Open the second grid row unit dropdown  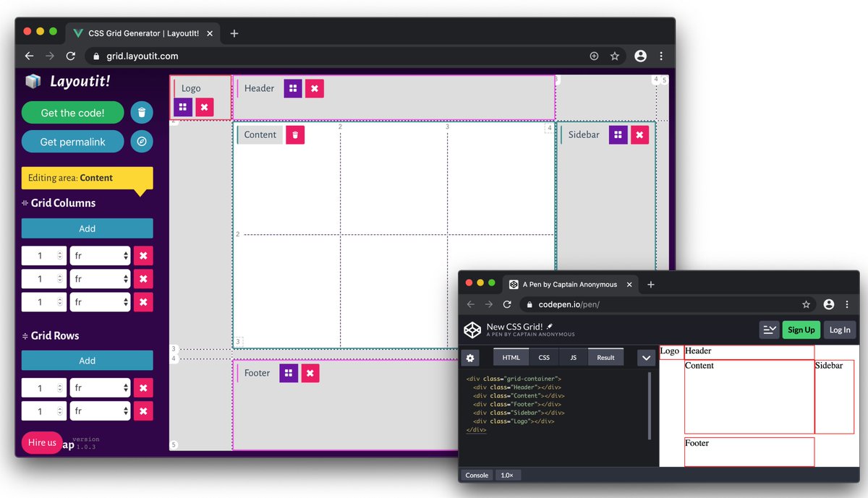point(100,411)
